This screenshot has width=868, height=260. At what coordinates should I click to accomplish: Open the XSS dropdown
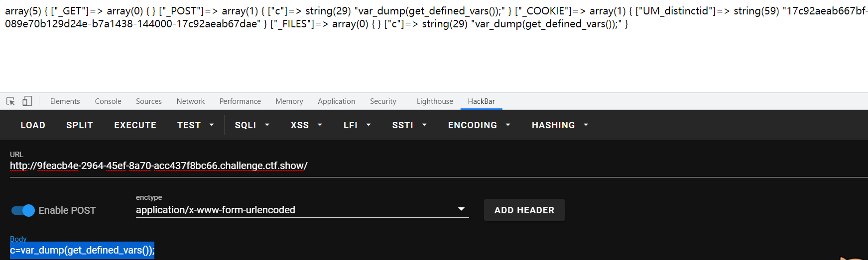306,125
